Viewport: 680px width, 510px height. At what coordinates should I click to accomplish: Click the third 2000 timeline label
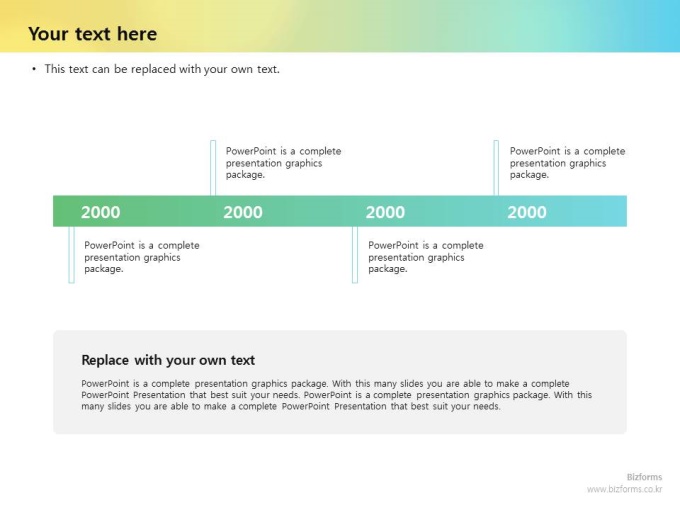coord(385,212)
